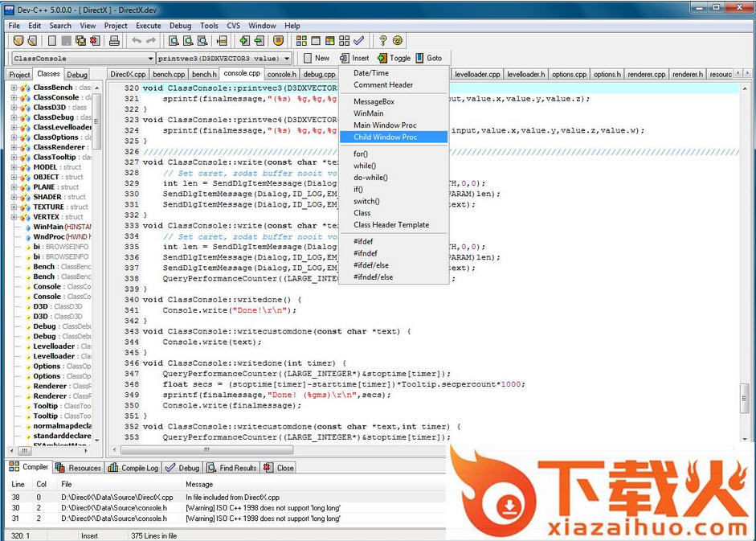Open the Find Results bottom tab
756x541 pixels.
tap(232, 468)
